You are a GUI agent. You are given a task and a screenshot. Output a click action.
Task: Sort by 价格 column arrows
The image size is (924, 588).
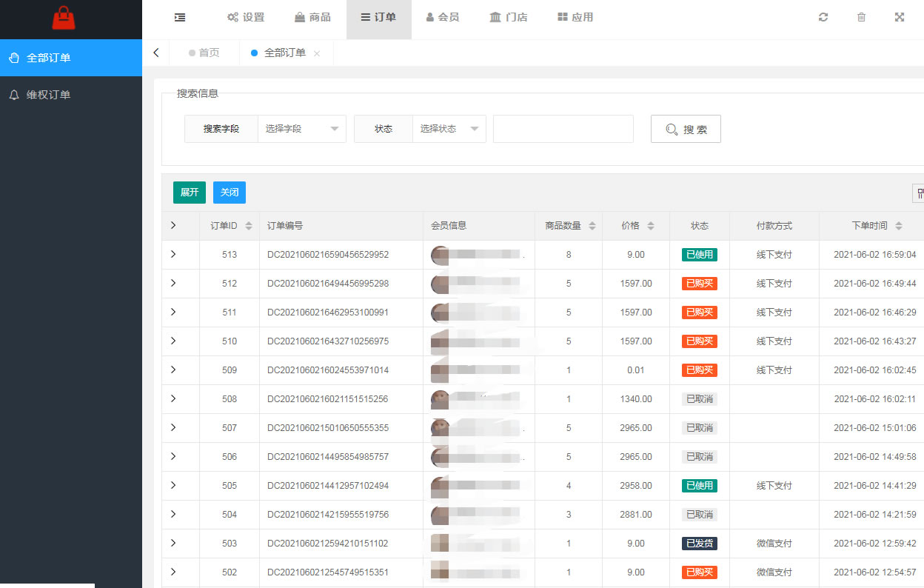(x=651, y=226)
